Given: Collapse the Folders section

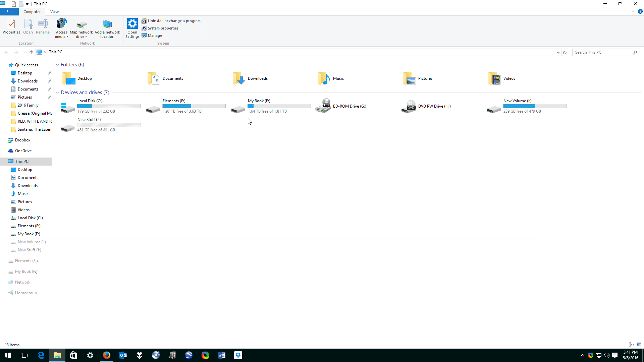Looking at the screenshot, I should point(57,64).
